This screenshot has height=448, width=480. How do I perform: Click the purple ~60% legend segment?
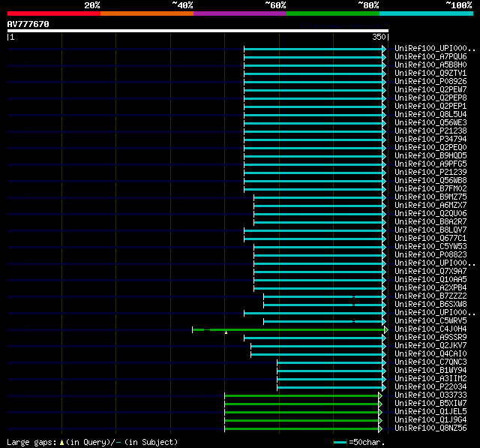coord(240,14)
